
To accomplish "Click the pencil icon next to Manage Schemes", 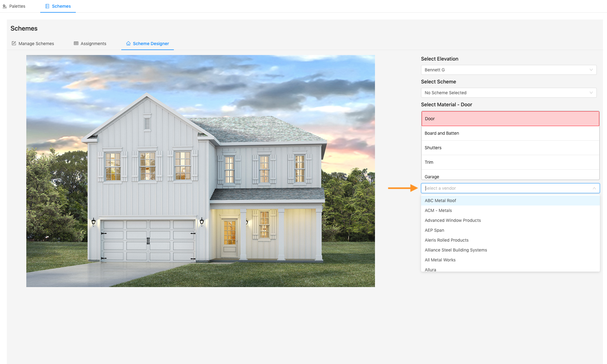I will pyautogui.click(x=14, y=43).
